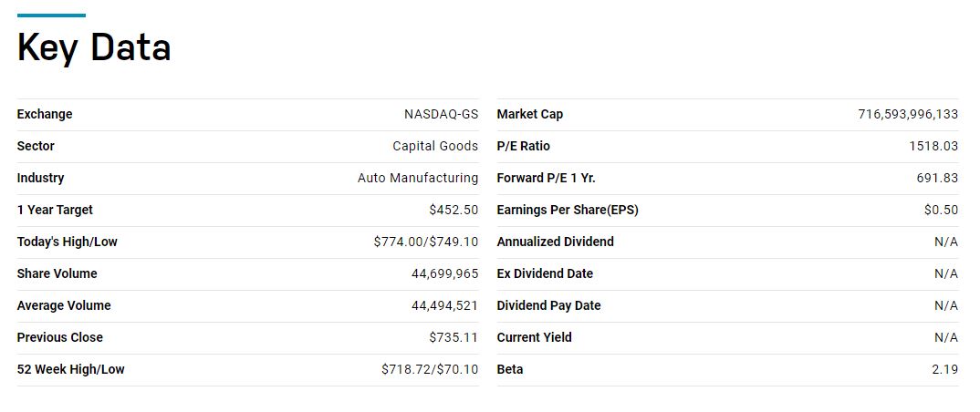Click the Share Volume figure 44,699,965
Screen dimensions: 980x412
(x=444, y=274)
